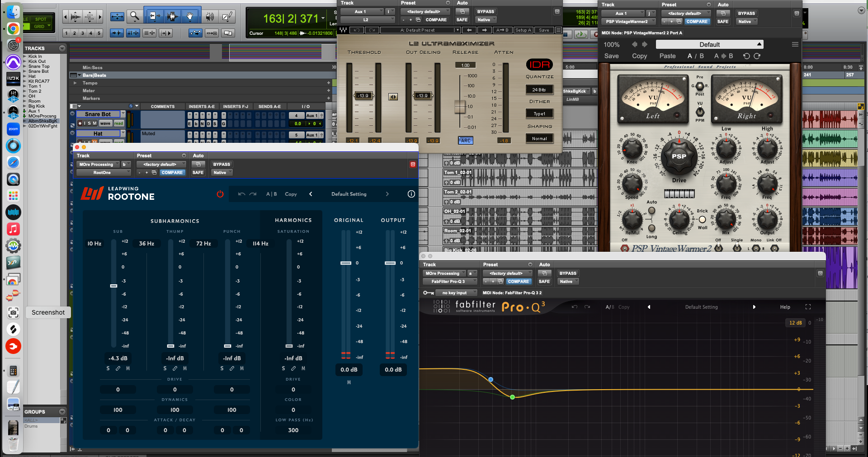Click Copy in RootOne toolbar
The image size is (868, 457).
[291, 194]
